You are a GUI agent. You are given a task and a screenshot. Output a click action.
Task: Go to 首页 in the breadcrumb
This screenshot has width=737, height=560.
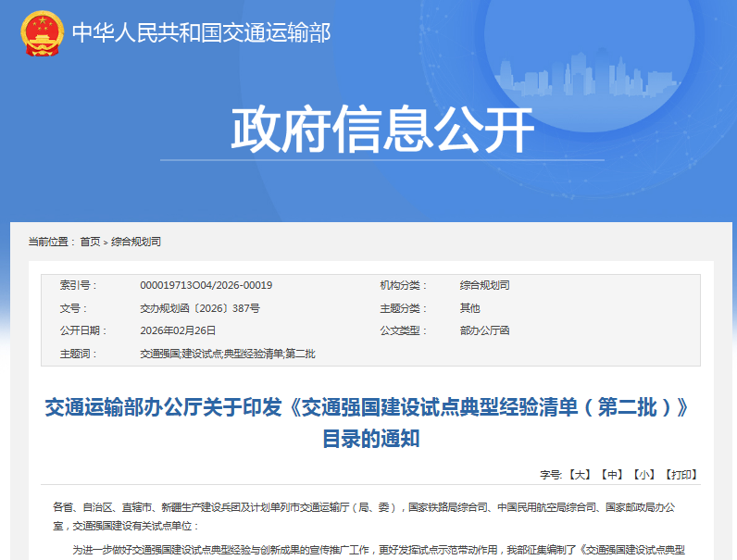pos(90,242)
